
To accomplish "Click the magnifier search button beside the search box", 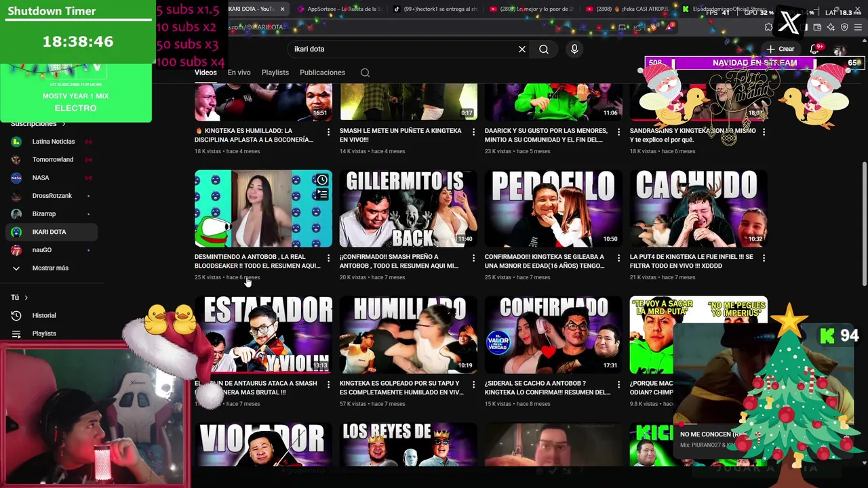I will tap(544, 49).
